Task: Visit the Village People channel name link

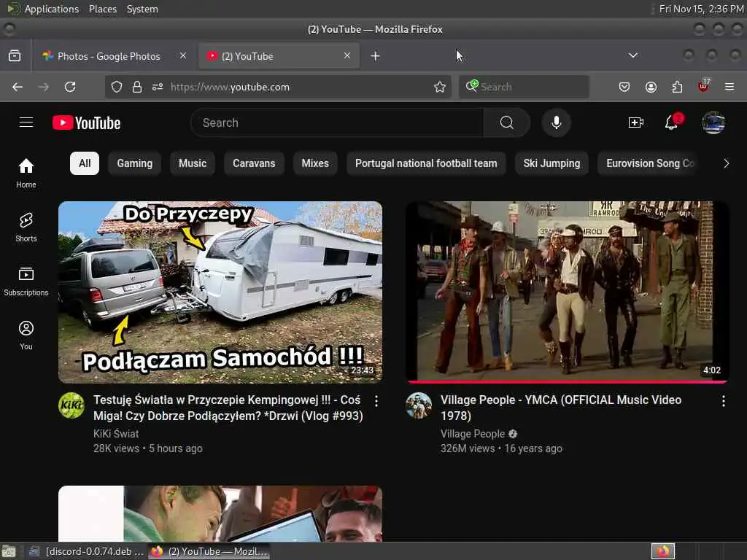Action: click(x=472, y=434)
